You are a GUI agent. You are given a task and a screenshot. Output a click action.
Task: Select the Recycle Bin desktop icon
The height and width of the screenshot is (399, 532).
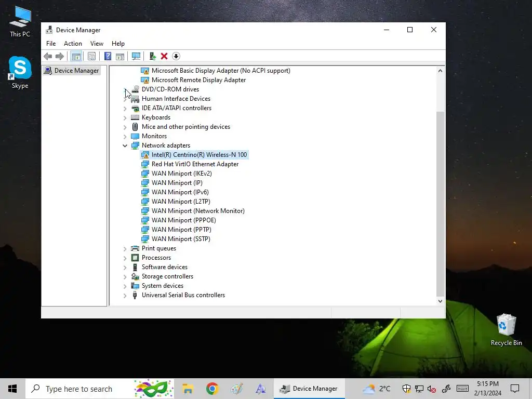click(x=506, y=325)
